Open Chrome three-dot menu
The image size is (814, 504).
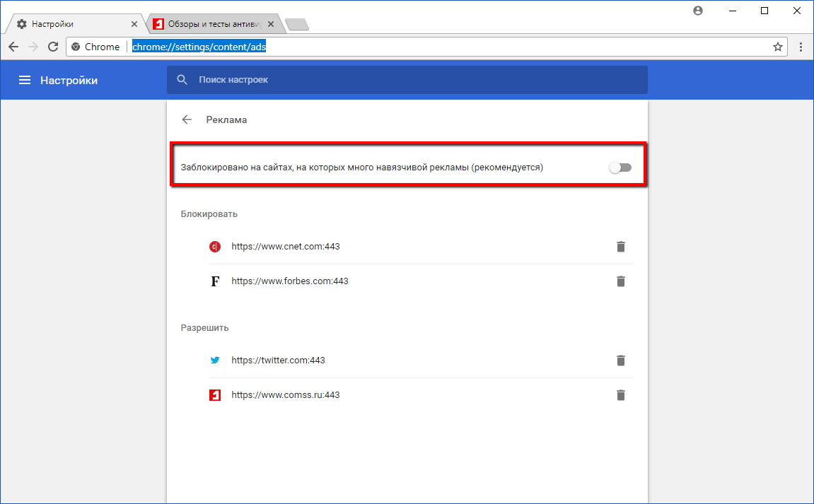[801, 47]
